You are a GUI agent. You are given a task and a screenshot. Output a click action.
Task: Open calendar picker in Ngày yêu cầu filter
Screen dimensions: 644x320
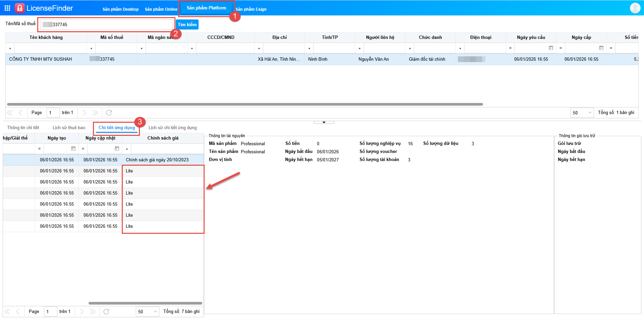[x=551, y=48]
